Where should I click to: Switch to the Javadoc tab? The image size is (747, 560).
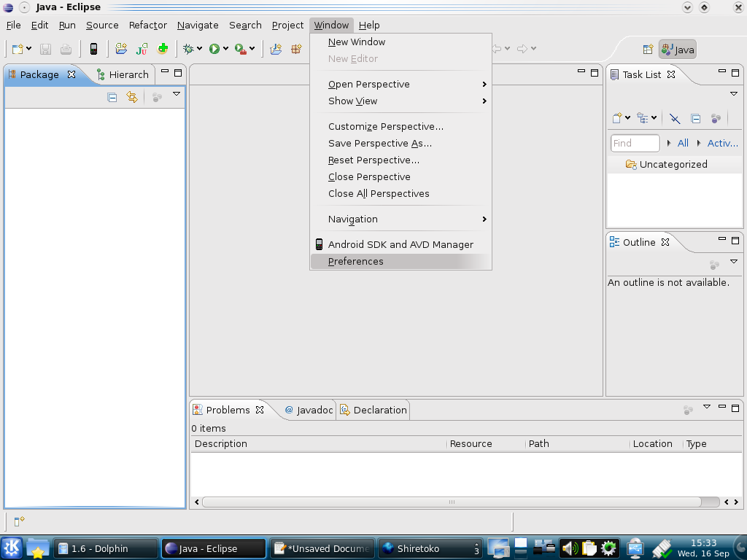(309, 410)
